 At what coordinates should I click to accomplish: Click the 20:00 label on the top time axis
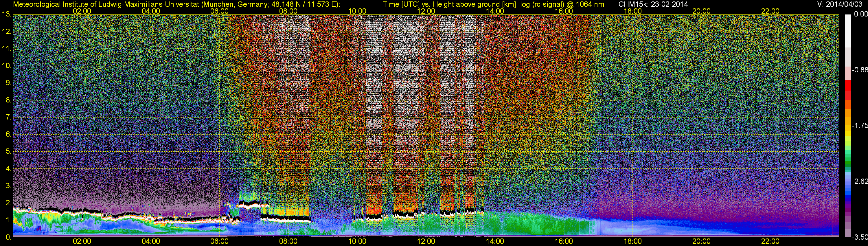pos(702,11)
